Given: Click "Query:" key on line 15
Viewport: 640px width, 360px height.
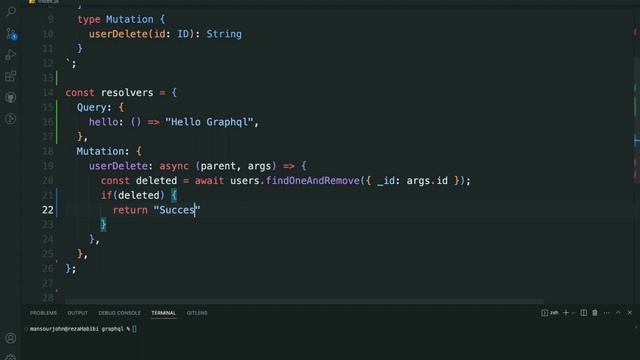Looking at the screenshot, I should [94, 107].
